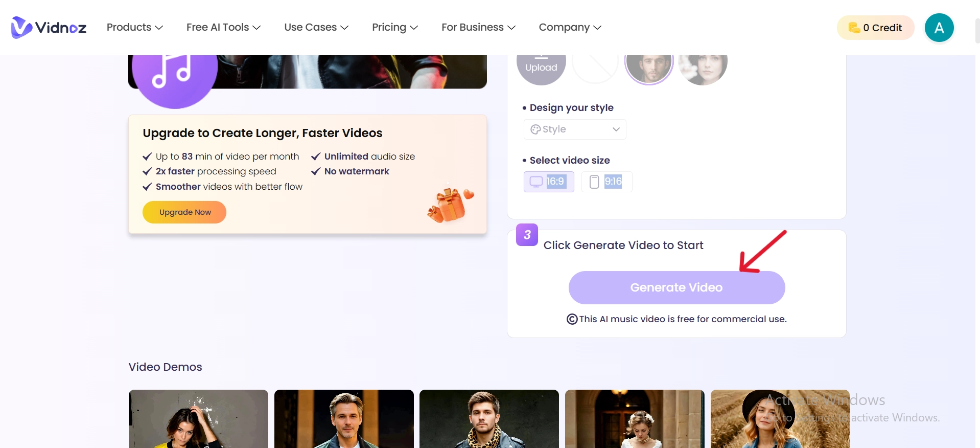Click the 'No watermark' text
980x448 pixels.
pyautogui.click(x=357, y=171)
